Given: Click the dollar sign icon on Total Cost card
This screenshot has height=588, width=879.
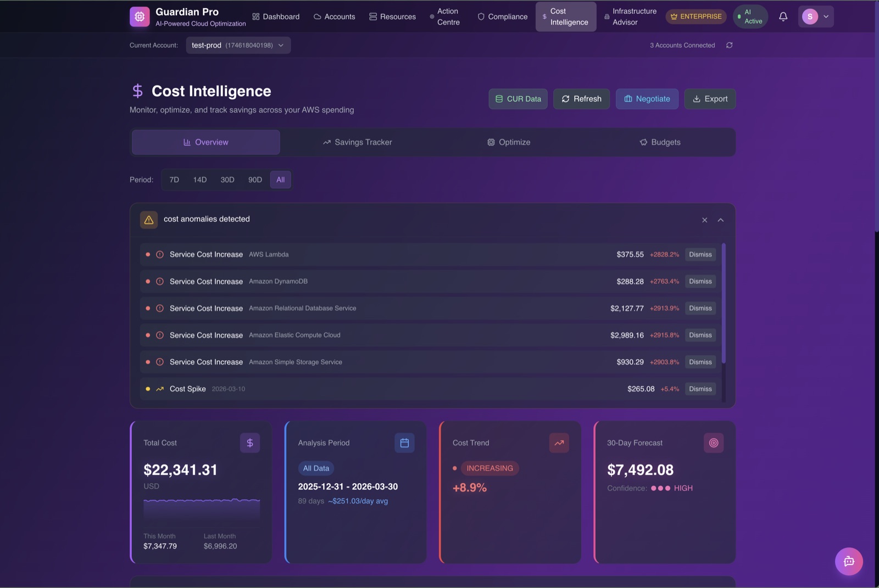Looking at the screenshot, I should click(x=250, y=443).
